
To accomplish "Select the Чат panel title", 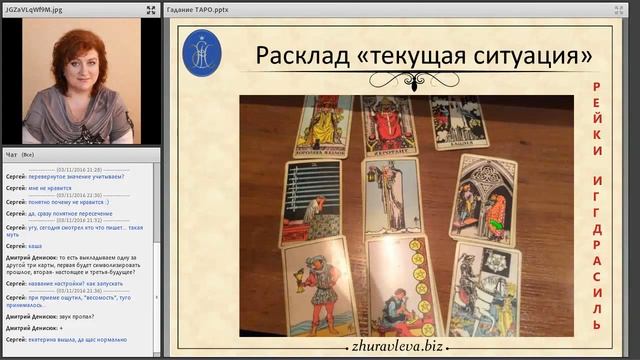I will point(11,155).
